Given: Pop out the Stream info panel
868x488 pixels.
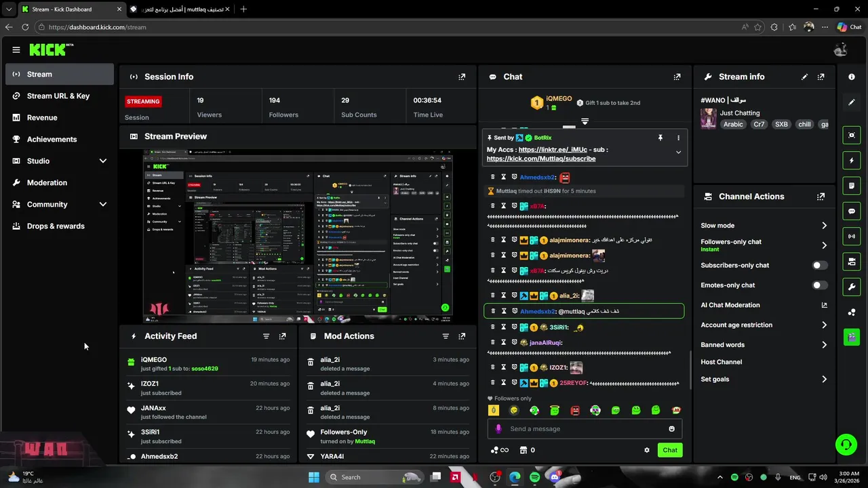Looking at the screenshot, I should 821,77.
